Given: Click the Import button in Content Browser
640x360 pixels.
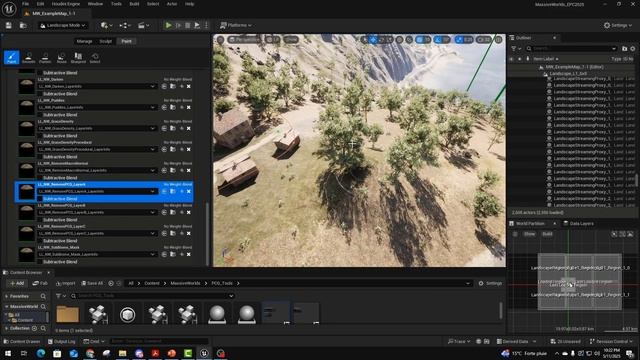Looking at the screenshot, I should coord(65,283).
